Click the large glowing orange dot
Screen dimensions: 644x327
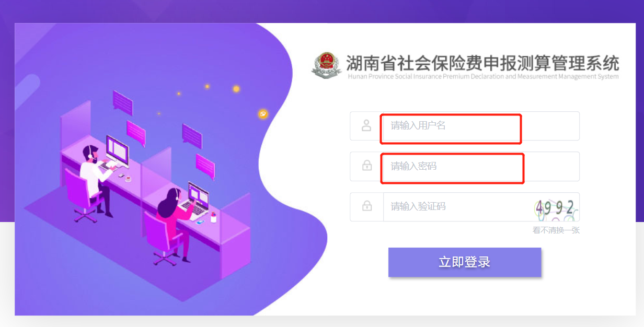236,89
